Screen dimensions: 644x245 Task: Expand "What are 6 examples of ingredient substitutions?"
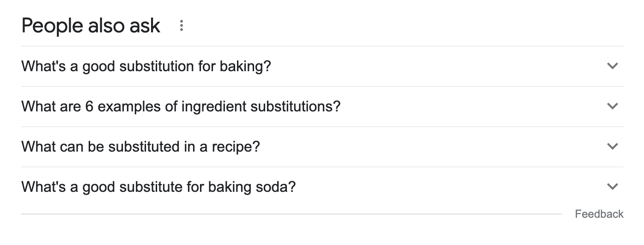[x=181, y=107]
